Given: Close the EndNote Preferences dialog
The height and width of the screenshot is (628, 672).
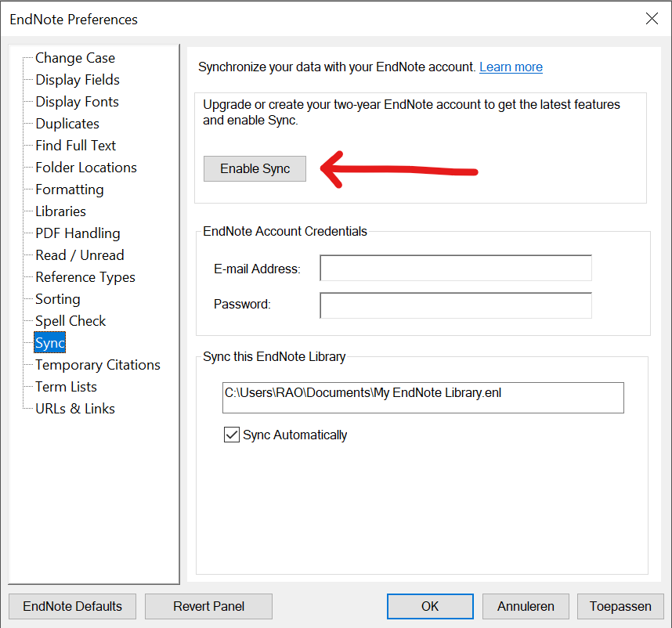Looking at the screenshot, I should [x=652, y=19].
